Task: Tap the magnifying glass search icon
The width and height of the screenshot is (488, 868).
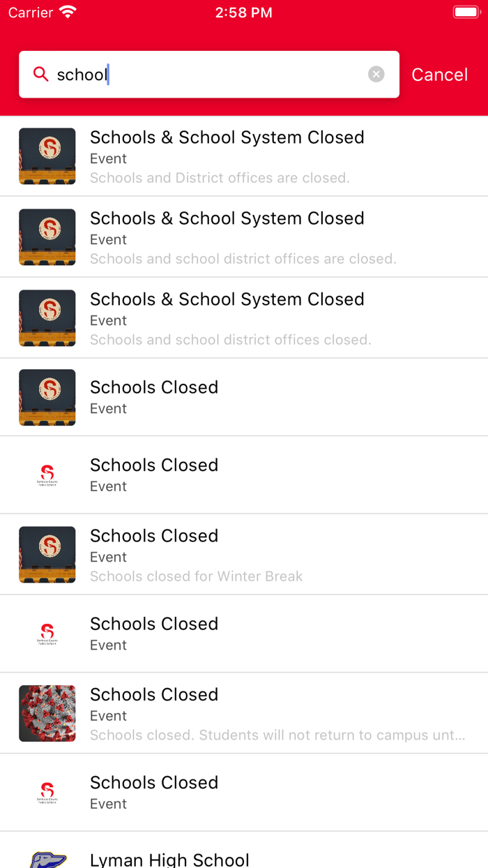Action: tap(40, 74)
